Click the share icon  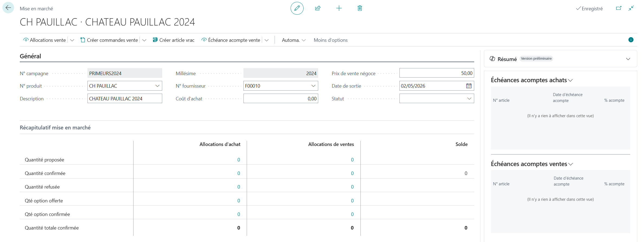pyautogui.click(x=318, y=8)
